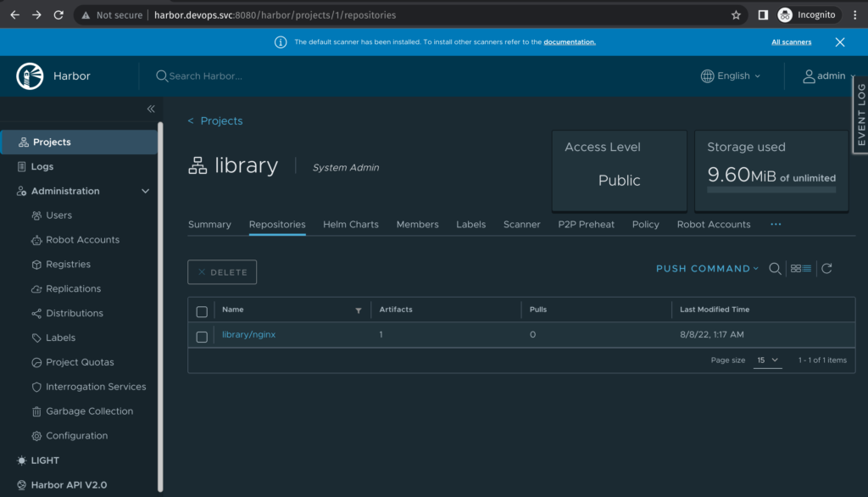
Task: Open Garbage Collection in the sidebar
Action: (x=89, y=411)
